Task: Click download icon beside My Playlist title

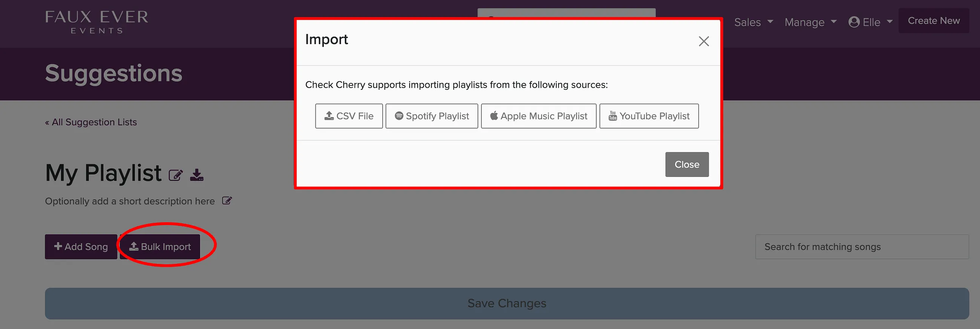Action: click(x=197, y=175)
